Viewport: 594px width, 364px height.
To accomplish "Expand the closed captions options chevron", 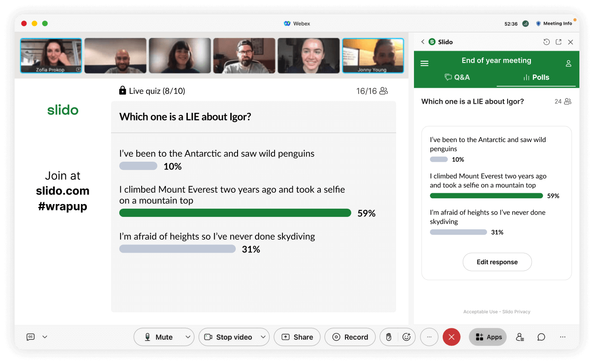I will 45,337.
